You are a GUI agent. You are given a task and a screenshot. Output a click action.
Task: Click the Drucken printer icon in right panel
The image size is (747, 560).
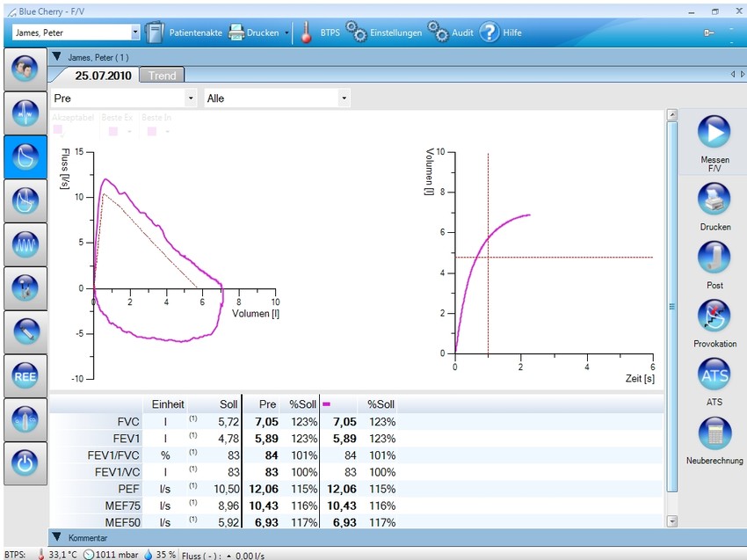[714, 200]
